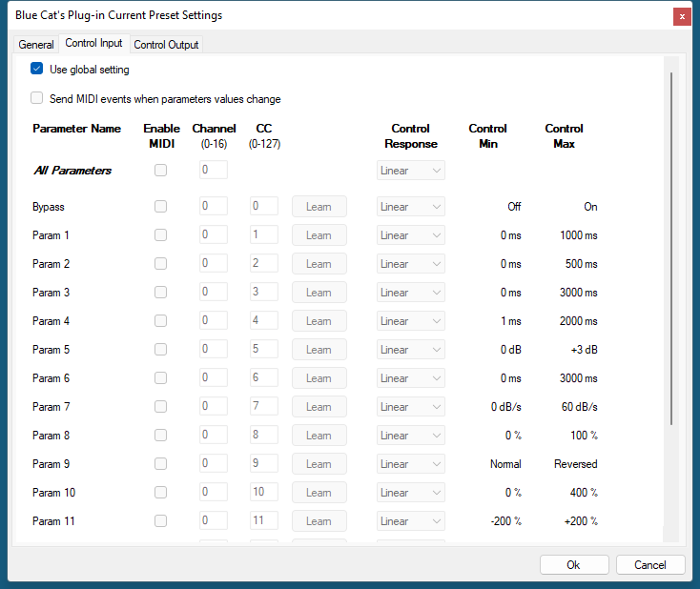The height and width of the screenshot is (589, 700).
Task: Click Learn on Param 2 row
Action: (x=319, y=264)
